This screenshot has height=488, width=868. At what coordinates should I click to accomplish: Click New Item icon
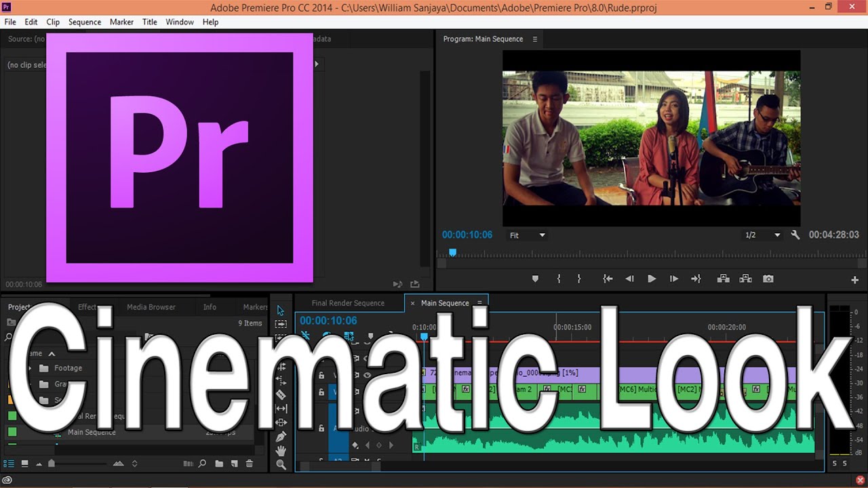[x=234, y=464]
